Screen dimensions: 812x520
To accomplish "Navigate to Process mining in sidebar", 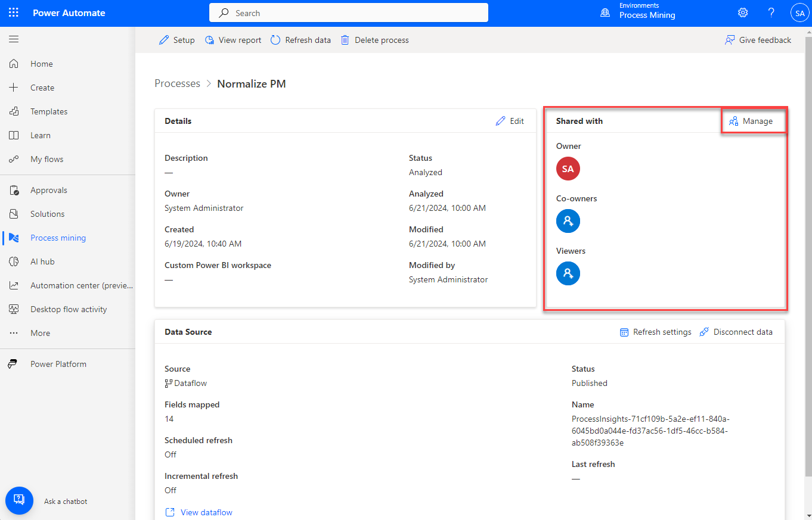I will [58, 238].
